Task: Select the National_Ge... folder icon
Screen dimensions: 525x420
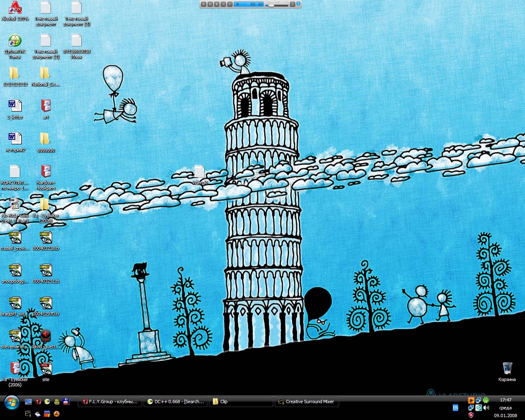Action: (46, 77)
